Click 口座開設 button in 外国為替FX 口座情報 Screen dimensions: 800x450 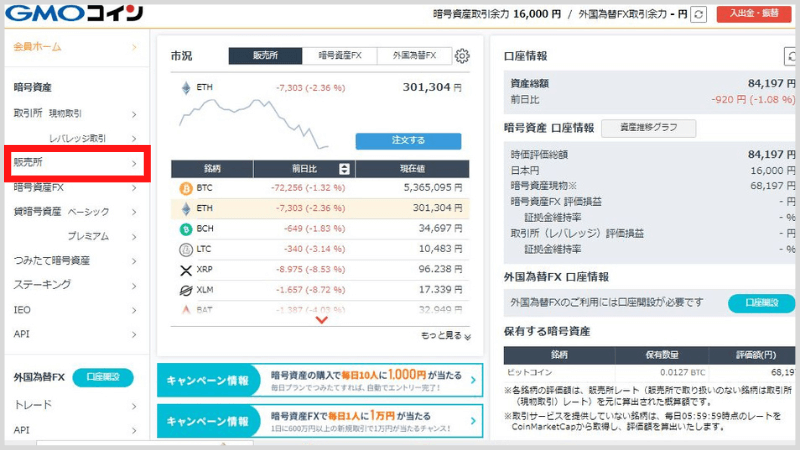[x=761, y=303]
